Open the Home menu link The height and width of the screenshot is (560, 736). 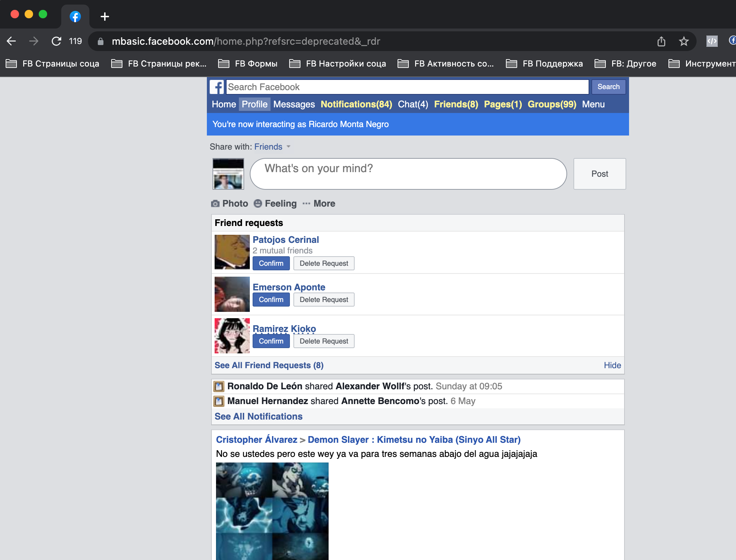(224, 104)
